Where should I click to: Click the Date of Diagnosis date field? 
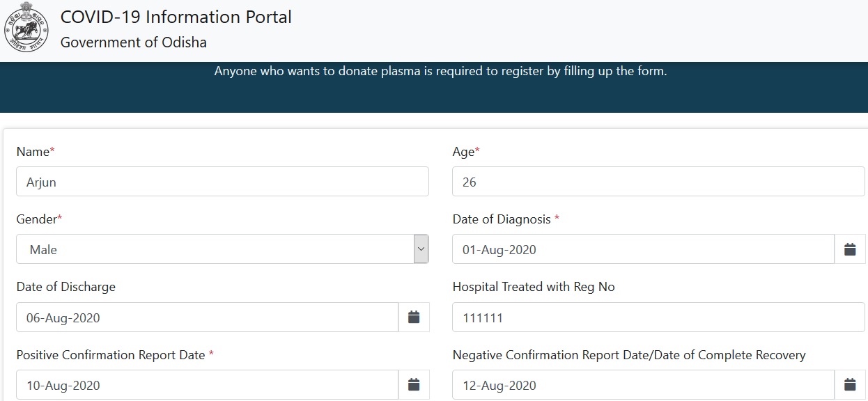click(x=643, y=249)
